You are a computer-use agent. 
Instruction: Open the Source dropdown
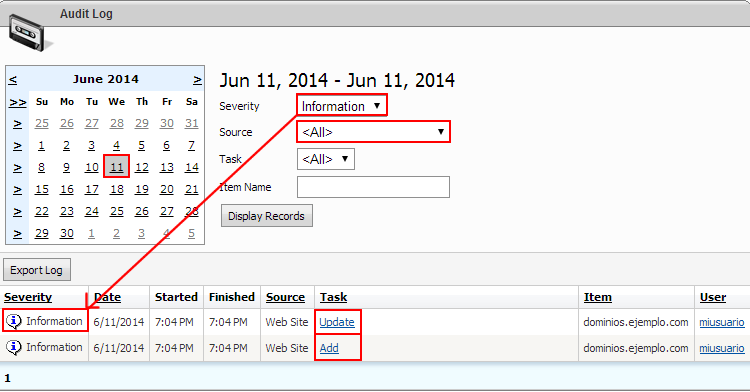[373, 131]
